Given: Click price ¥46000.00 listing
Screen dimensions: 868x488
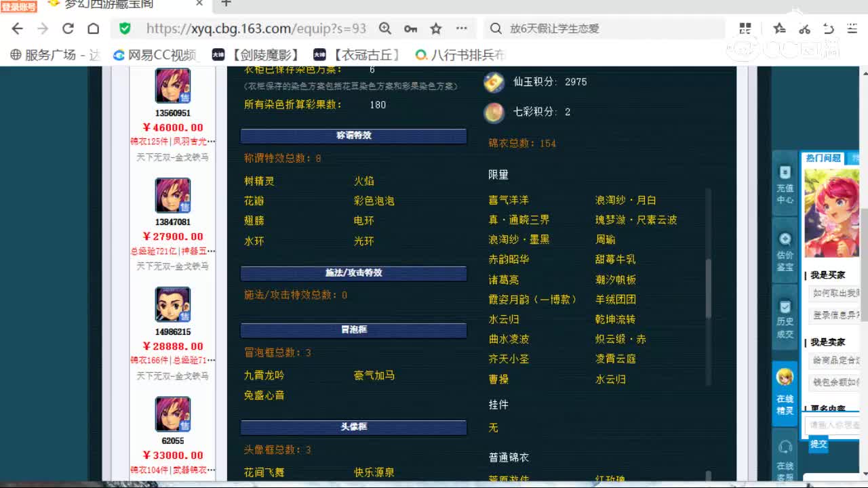Looking at the screenshot, I should pyautogui.click(x=173, y=127).
